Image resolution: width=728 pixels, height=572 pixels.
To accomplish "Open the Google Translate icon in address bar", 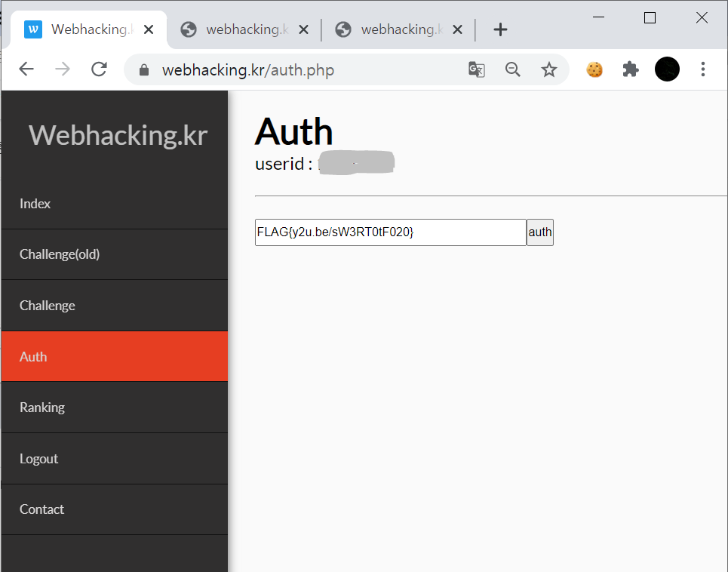I will pyautogui.click(x=476, y=69).
